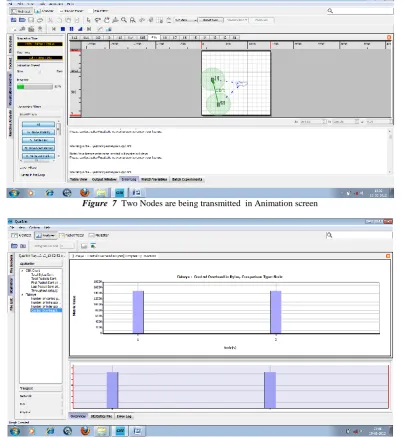Click the QualNet taskbar icon on the lower taskbar
Screen dimensions: 408x438
pyautogui.click(x=120, y=431)
